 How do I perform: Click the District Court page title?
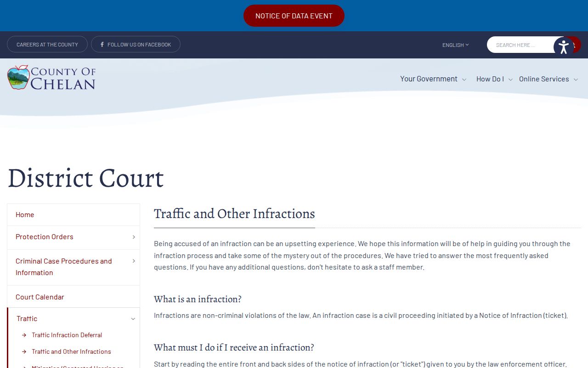[86, 178]
